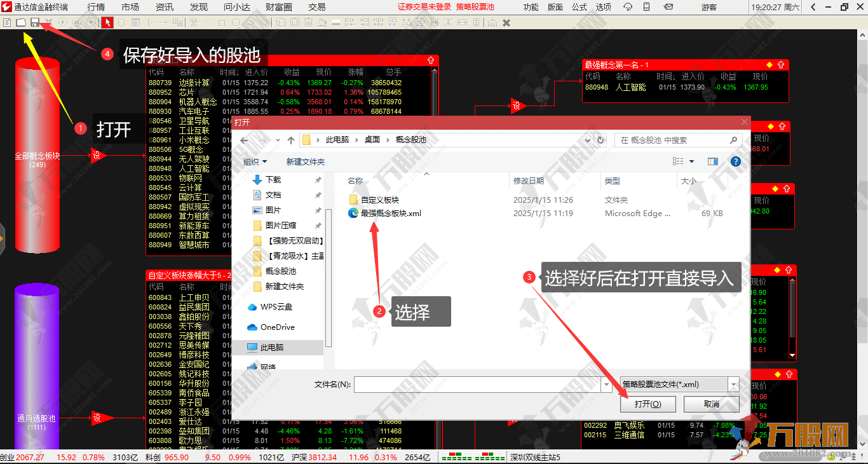The image size is (868, 464).
Task: Click the 打开(O) button
Action: point(648,404)
